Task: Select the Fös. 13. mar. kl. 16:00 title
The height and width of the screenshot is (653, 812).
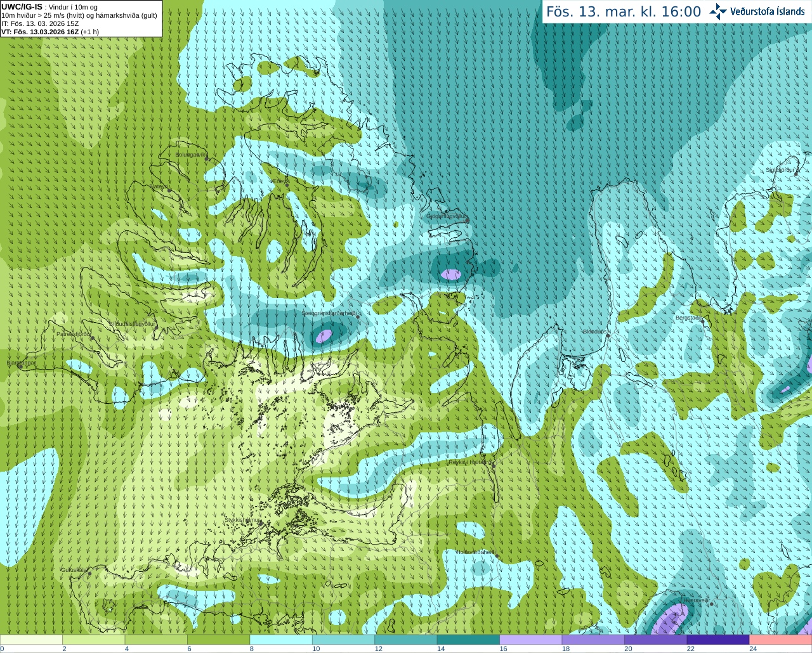Action: (624, 12)
